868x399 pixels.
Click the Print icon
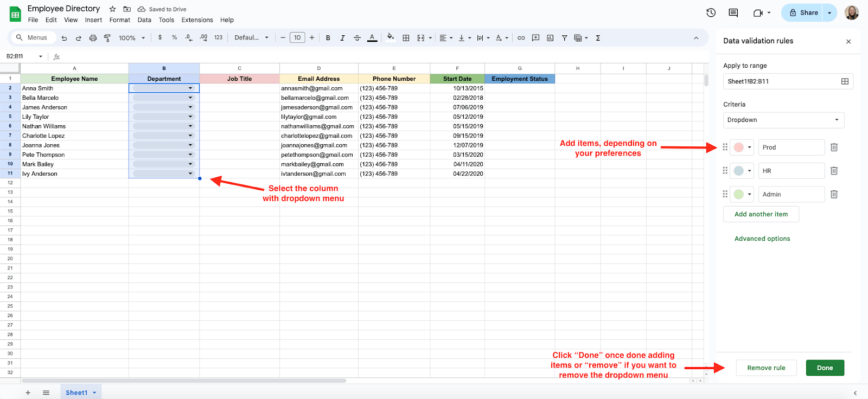coord(93,38)
